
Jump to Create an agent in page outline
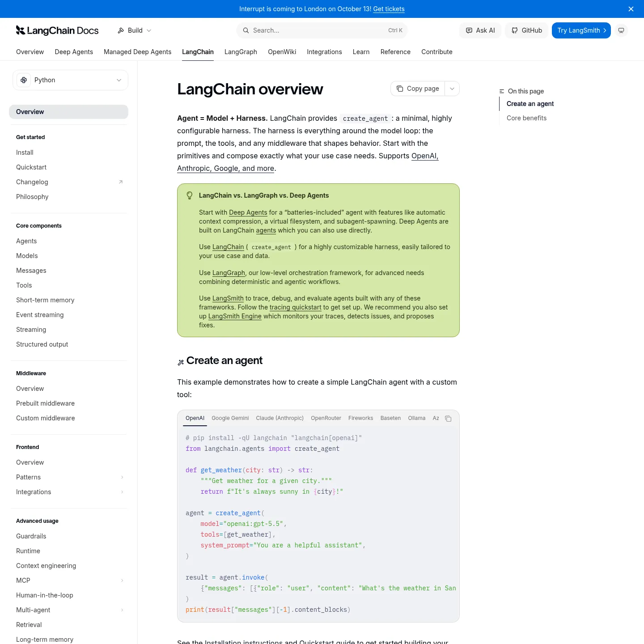530,104
